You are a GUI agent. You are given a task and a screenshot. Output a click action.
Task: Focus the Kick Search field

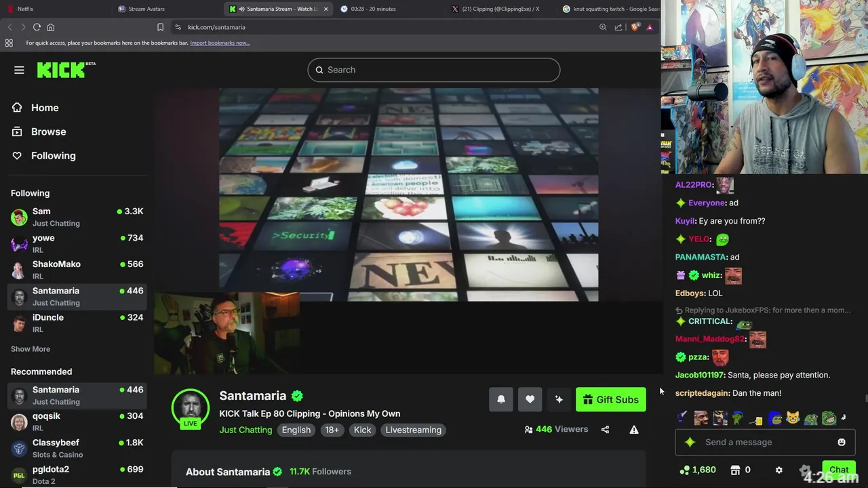coord(434,70)
